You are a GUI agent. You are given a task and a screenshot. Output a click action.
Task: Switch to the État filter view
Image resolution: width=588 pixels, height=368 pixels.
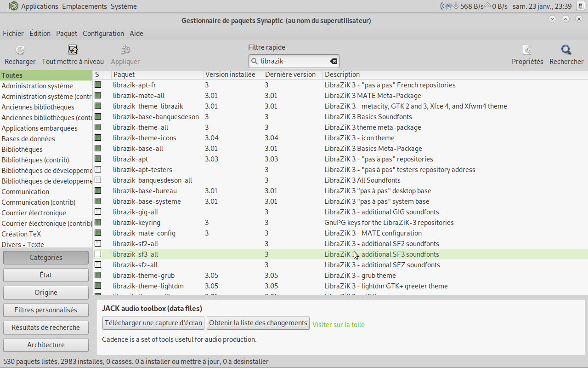pos(46,275)
